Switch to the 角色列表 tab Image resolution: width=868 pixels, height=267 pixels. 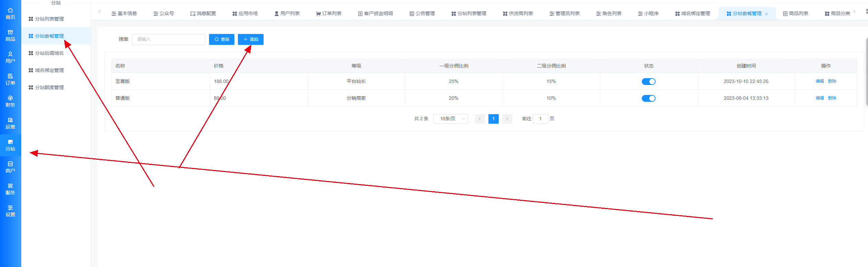coord(609,13)
